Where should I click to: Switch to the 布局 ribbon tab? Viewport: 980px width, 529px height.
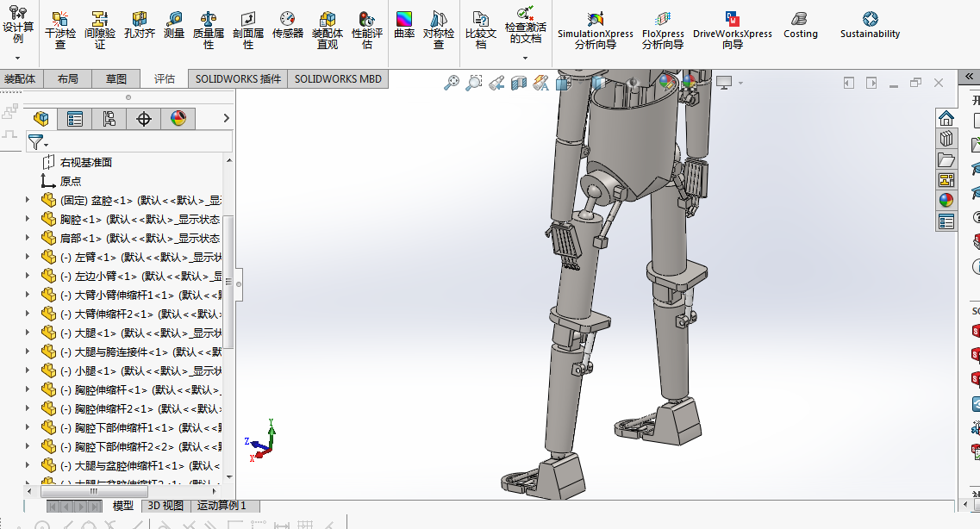tap(67, 78)
